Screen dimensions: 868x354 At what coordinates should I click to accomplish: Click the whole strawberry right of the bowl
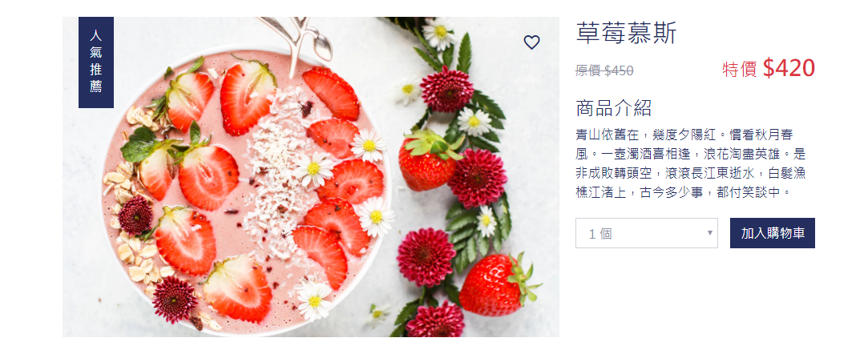tap(429, 161)
